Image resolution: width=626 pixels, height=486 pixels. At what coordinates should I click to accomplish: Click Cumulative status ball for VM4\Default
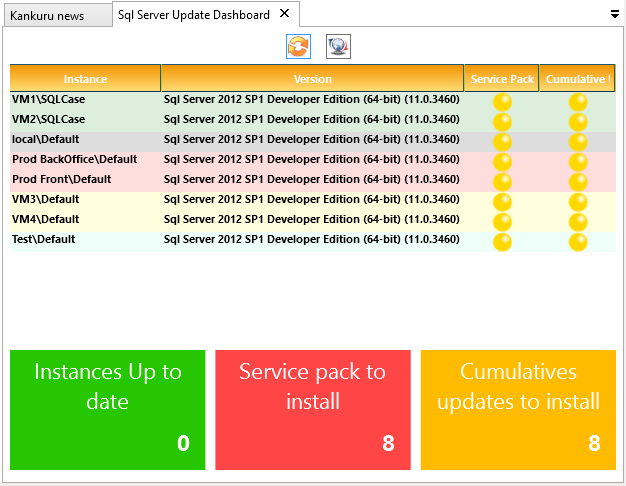coord(578,222)
